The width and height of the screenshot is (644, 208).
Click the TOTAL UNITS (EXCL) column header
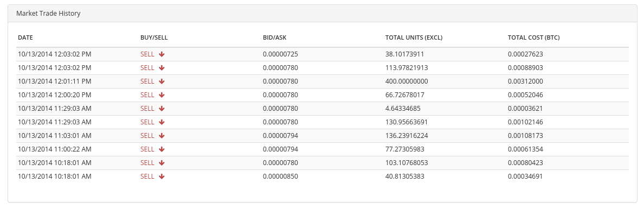coord(414,37)
